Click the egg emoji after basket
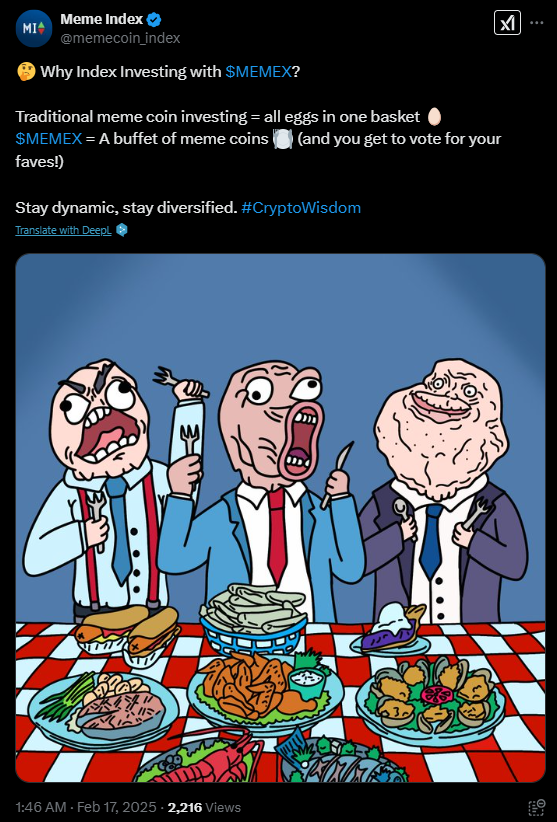The height and width of the screenshot is (822, 557). pyautogui.click(x=434, y=116)
